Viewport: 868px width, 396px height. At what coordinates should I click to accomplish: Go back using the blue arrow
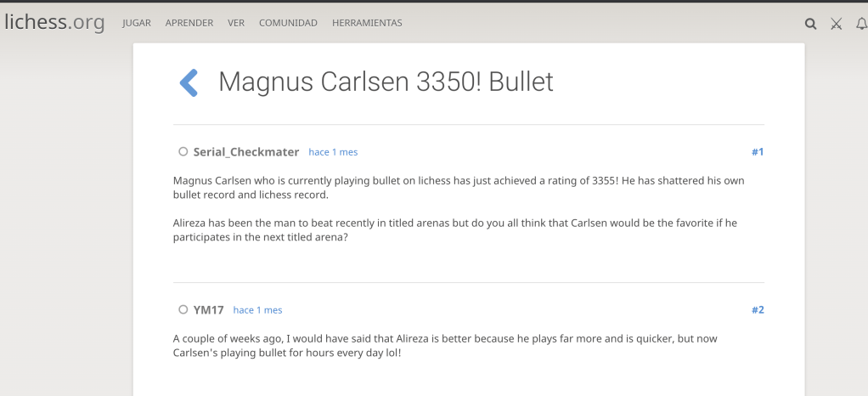189,82
